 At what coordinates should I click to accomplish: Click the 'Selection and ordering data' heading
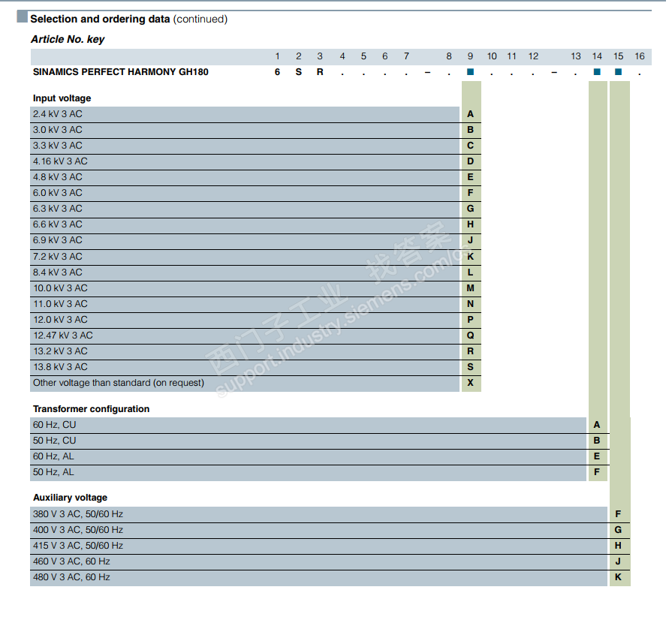tap(100, 19)
